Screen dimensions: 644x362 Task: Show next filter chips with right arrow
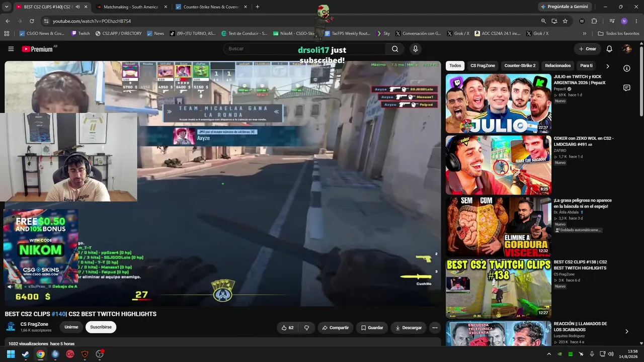pos(607,66)
